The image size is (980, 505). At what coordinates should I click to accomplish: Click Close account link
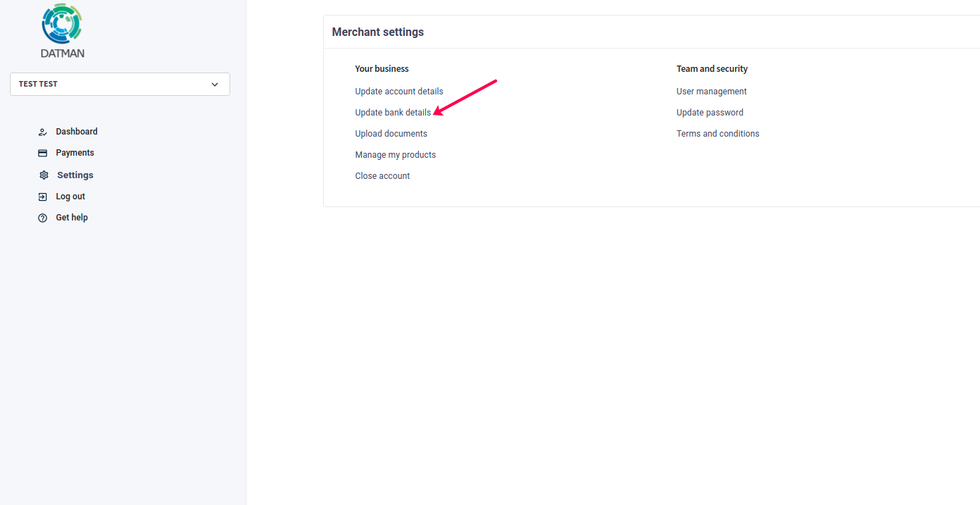point(382,176)
